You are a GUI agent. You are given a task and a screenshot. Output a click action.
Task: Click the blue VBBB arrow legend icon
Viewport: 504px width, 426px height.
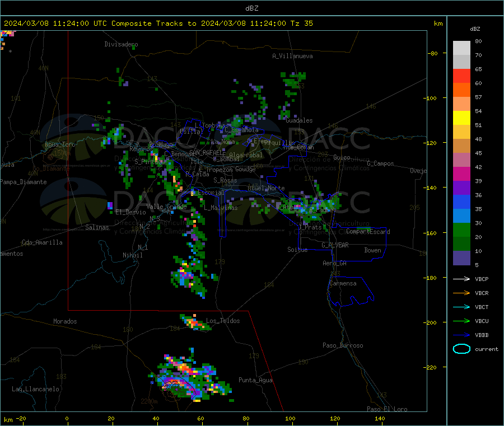coord(461,335)
